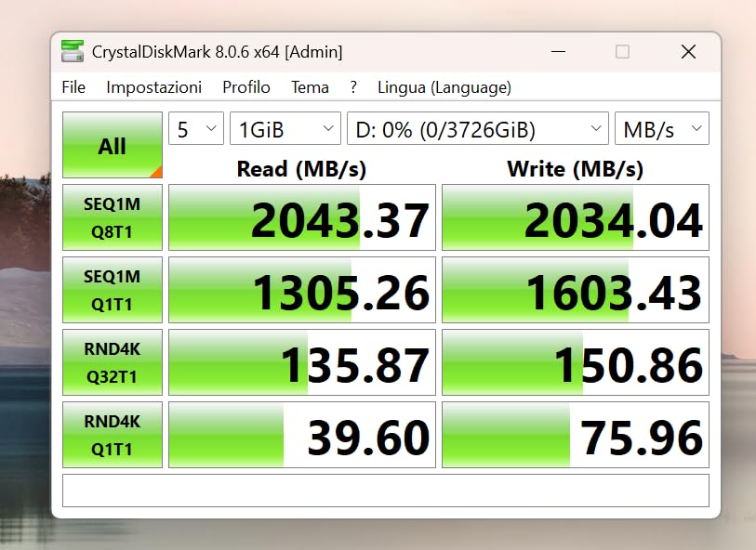Select the 1305.26 read result
The width and height of the screenshot is (756, 550).
point(302,290)
